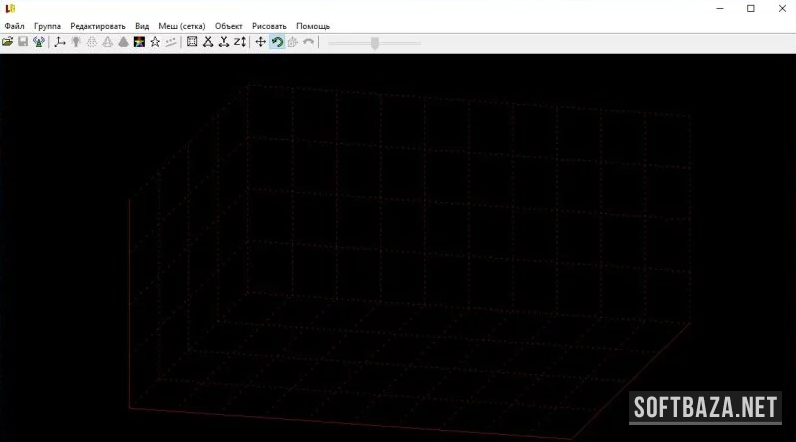This screenshot has height=442, width=796.
Task: Click the dotted square frame icon
Action: 192,42
